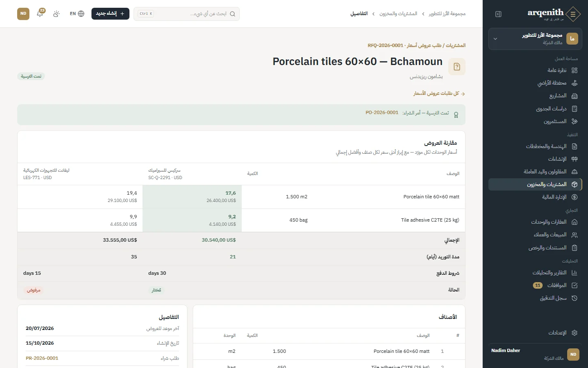
Task: Click مجموعة الأرز للتطوير breadcrumb link
Action: point(447,14)
